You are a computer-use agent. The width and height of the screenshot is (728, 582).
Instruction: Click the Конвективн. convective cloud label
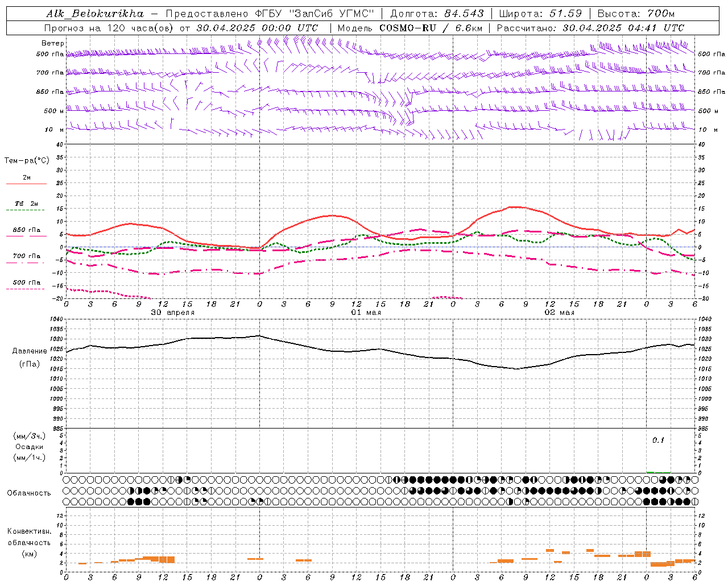(x=29, y=531)
